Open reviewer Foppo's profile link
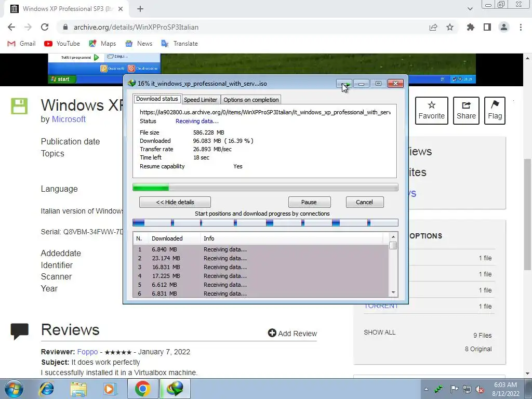This screenshot has width=532, height=399. [x=87, y=352]
